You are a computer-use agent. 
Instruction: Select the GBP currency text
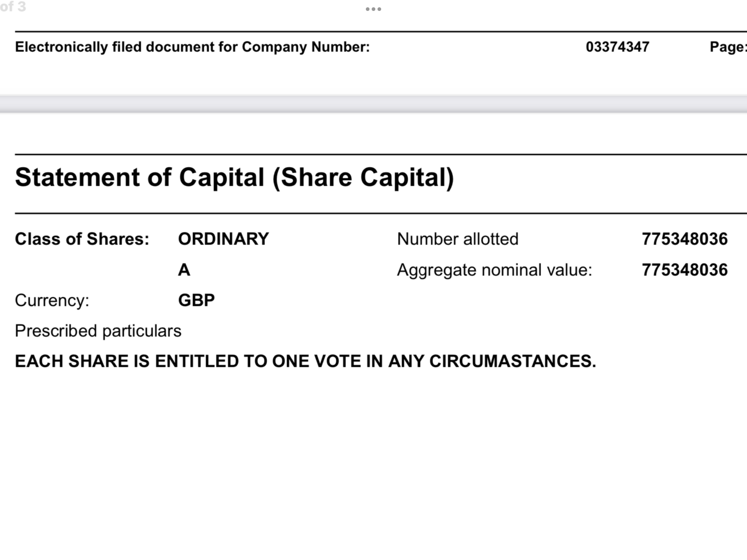pos(196,300)
